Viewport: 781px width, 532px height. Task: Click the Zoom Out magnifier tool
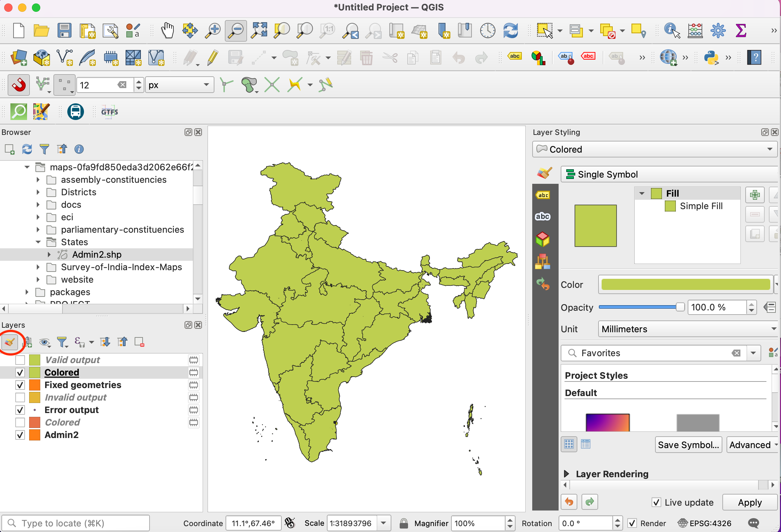coord(236,31)
